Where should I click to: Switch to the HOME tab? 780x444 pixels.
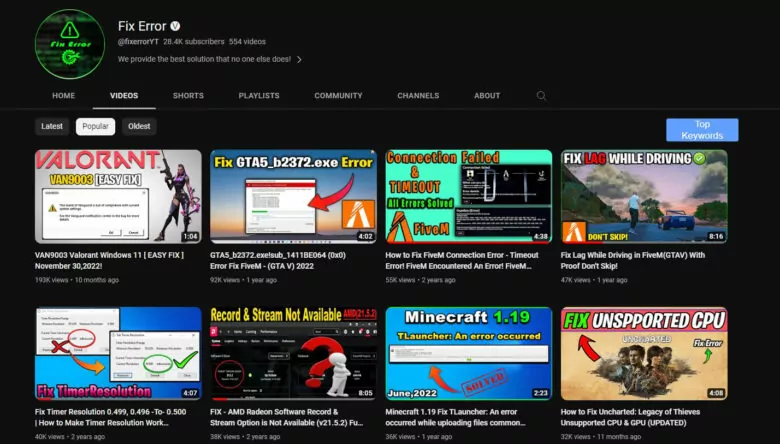pyautogui.click(x=64, y=95)
